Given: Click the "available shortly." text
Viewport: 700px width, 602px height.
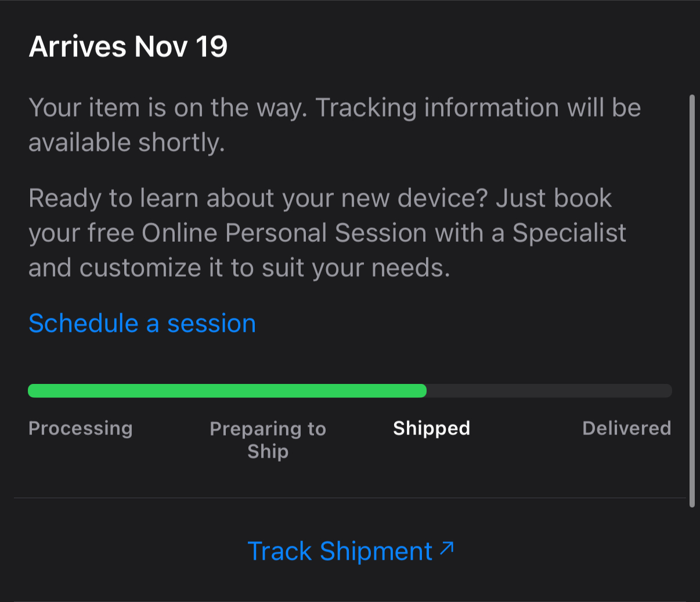Looking at the screenshot, I should [x=127, y=143].
